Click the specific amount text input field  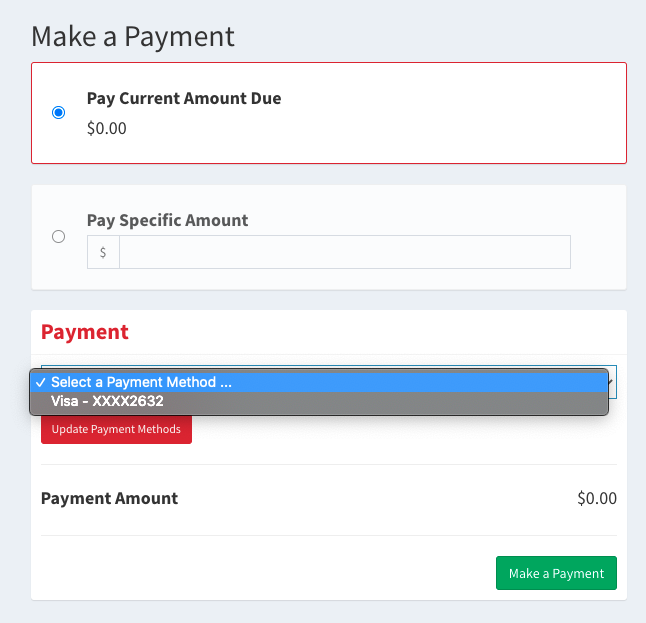pyautogui.click(x=344, y=253)
